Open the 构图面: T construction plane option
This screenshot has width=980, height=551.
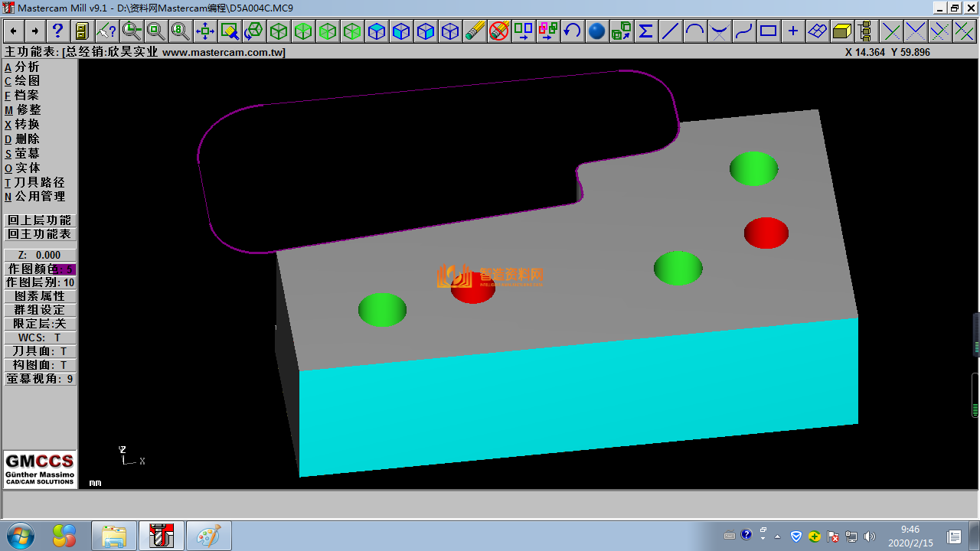click(40, 365)
